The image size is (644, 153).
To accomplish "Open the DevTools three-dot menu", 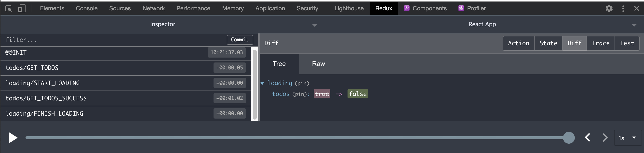I will (x=623, y=9).
